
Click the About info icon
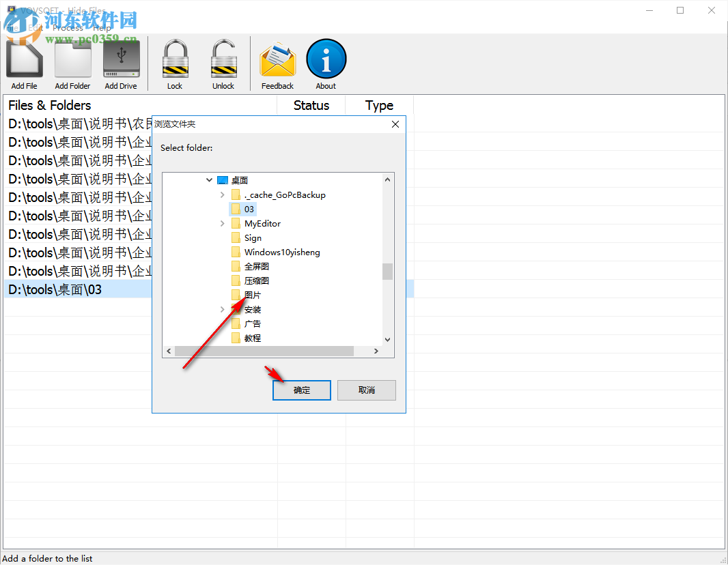click(x=326, y=58)
